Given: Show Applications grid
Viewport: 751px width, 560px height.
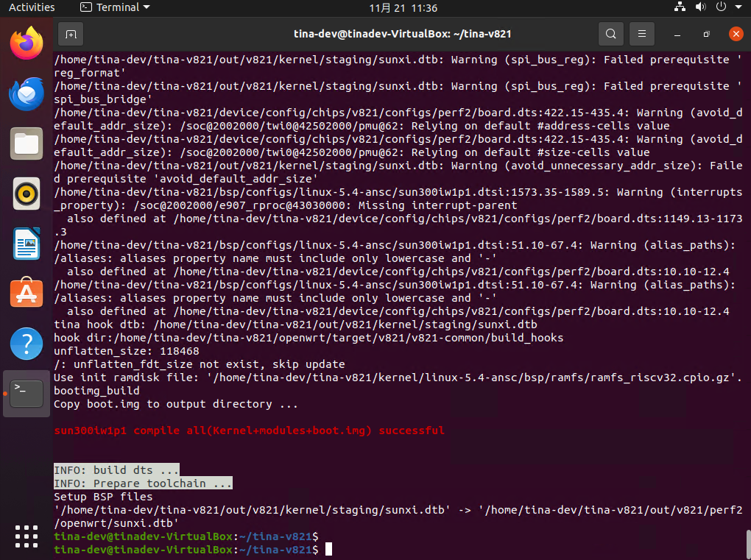Looking at the screenshot, I should coord(27,536).
